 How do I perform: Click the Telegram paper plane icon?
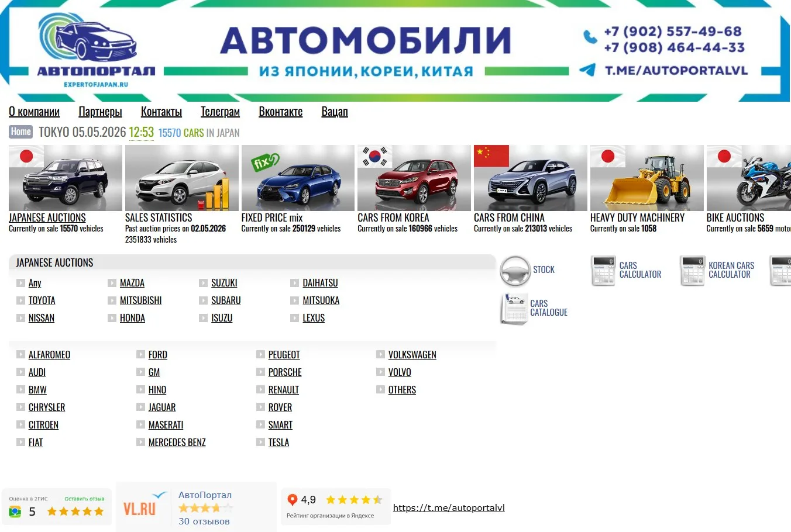(x=587, y=70)
